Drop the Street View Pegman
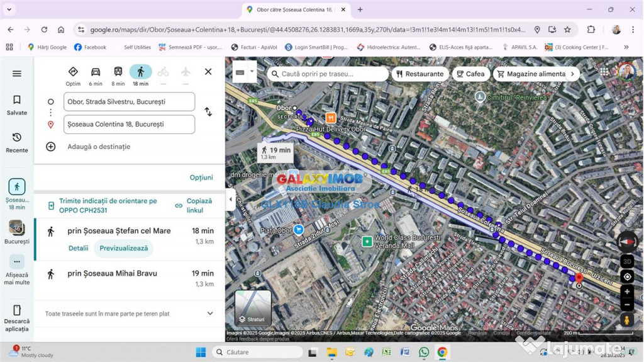This screenshot has width=644, height=362. point(627,320)
